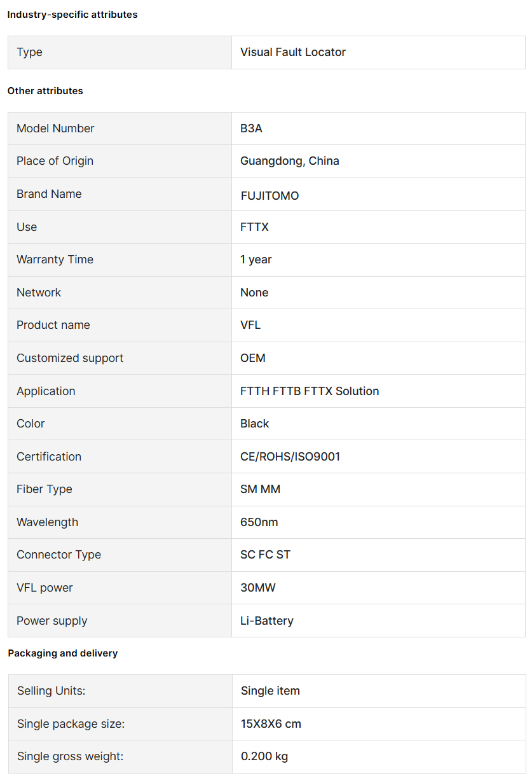Click the B3A model number value

[x=251, y=129]
